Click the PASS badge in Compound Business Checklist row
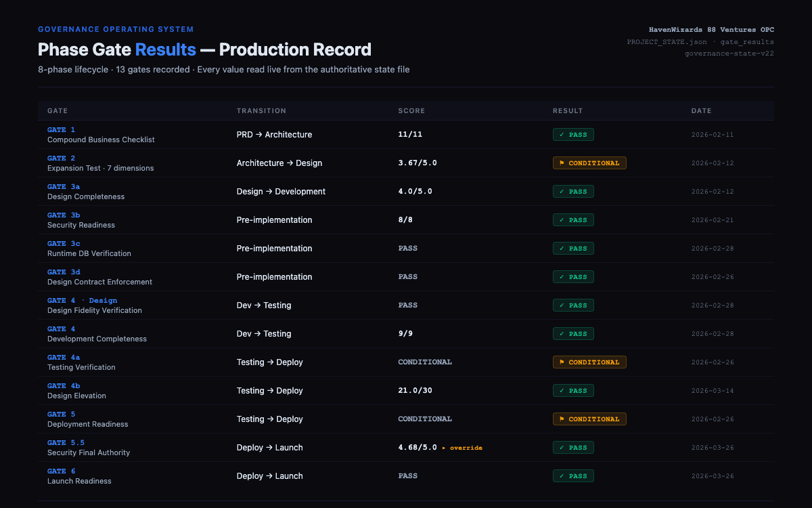Screen dimensions: 812x508 click(x=573, y=135)
